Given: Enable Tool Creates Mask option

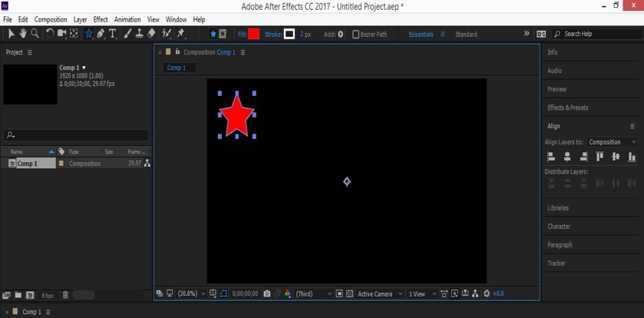Looking at the screenshot, I should click(x=223, y=35).
